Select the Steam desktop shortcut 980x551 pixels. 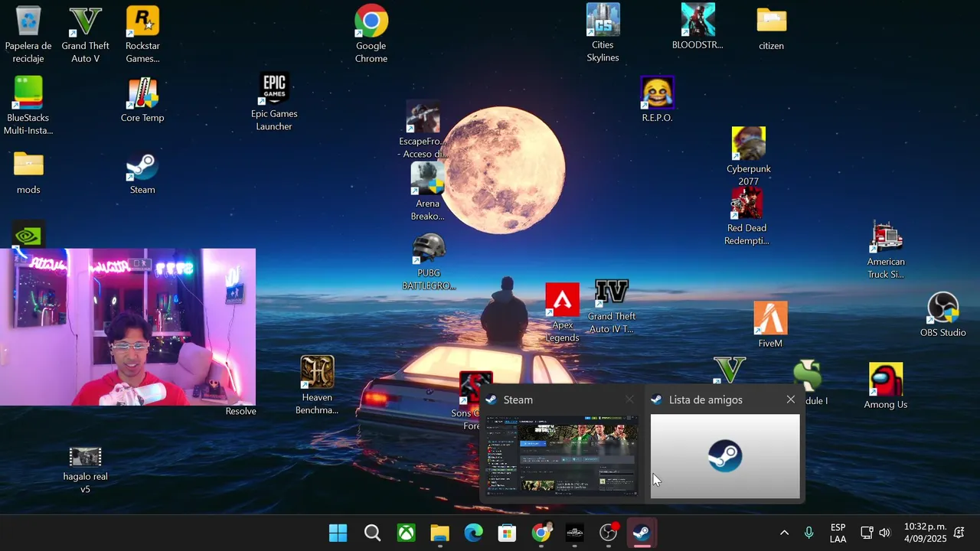142,174
